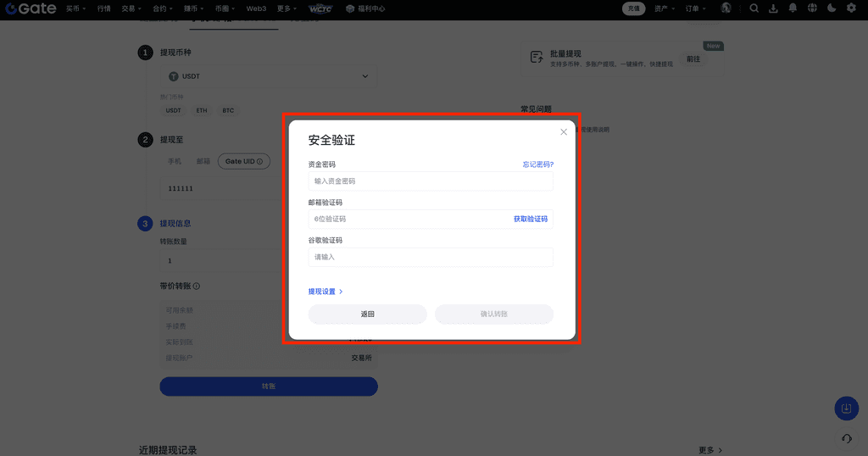Image resolution: width=868 pixels, height=456 pixels.
Task: Open the 行情 menu item
Action: pyautogui.click(x=103, y=8)
